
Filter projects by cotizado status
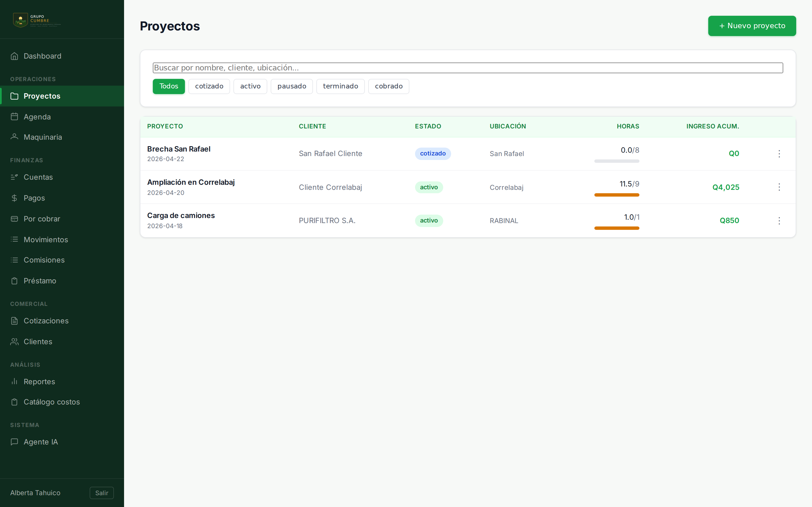tap(209, 86)
